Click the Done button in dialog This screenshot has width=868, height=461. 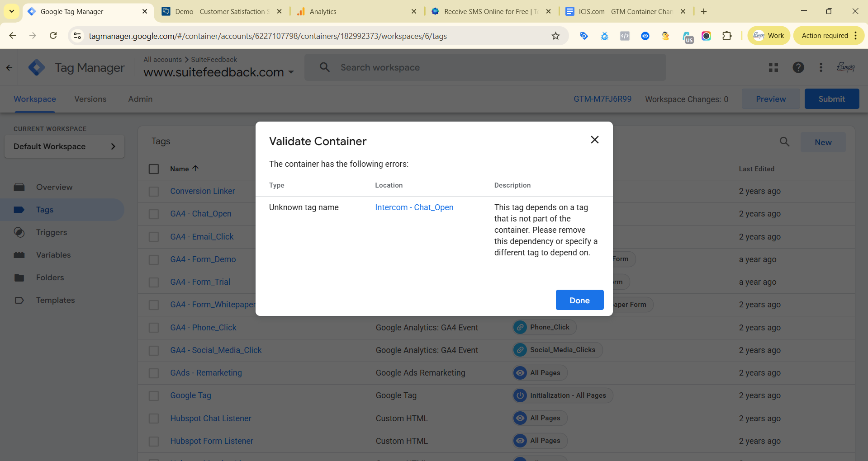coord(579,300)
